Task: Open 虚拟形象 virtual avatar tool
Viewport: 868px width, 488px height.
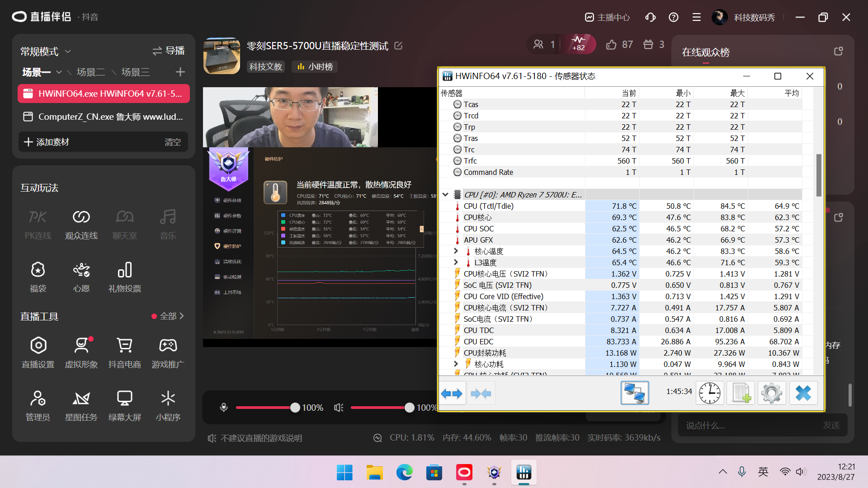Action: pyautogui.click(x=81, y=353)
